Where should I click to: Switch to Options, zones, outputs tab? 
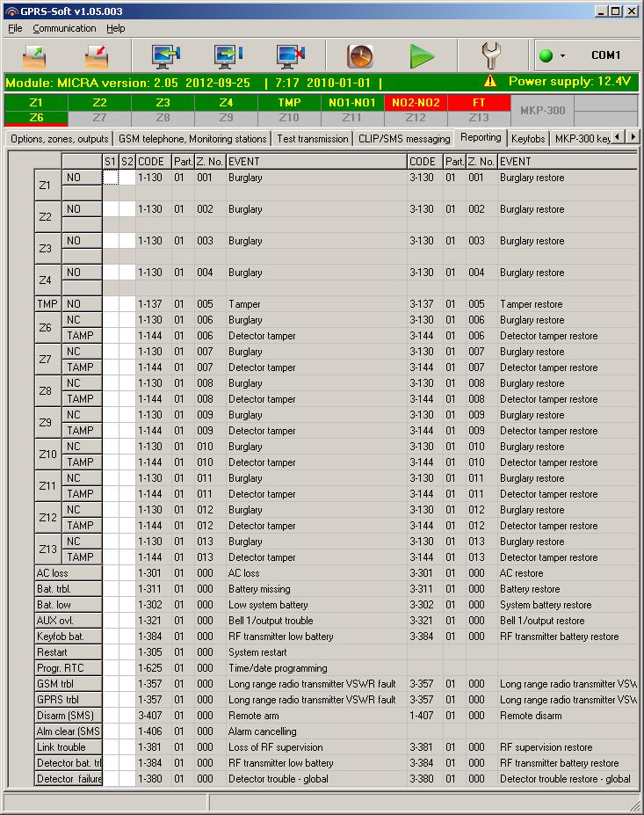click(59, 139)
